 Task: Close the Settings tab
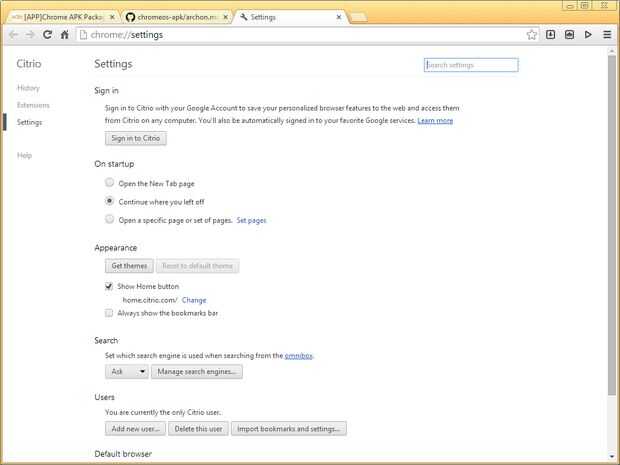339,17
